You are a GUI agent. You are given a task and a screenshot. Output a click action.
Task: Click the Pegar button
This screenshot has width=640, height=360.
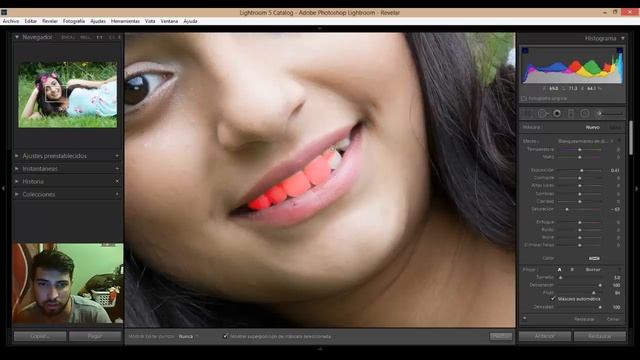[x=95, y=336]
